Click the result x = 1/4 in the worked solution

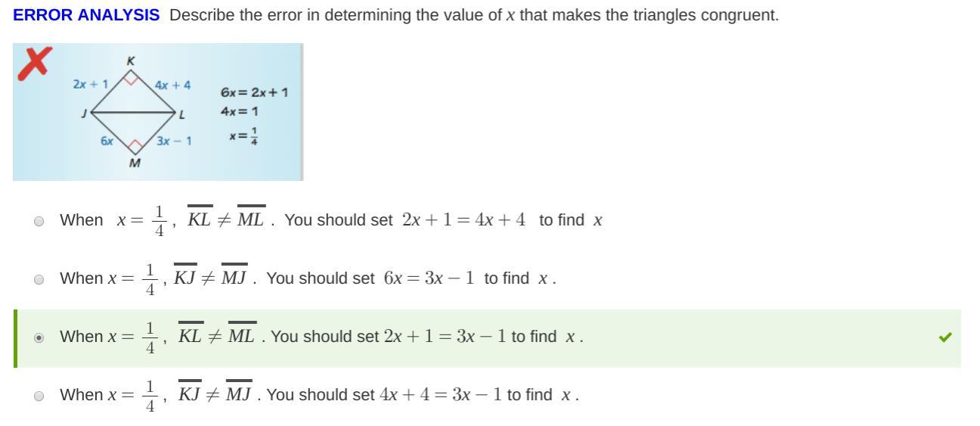click(x=243, y=137)
